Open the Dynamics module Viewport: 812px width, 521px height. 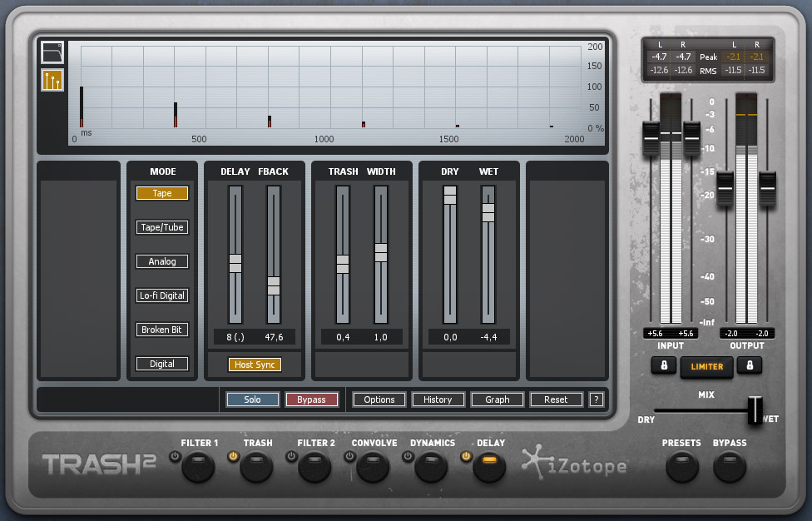point(430,469)
